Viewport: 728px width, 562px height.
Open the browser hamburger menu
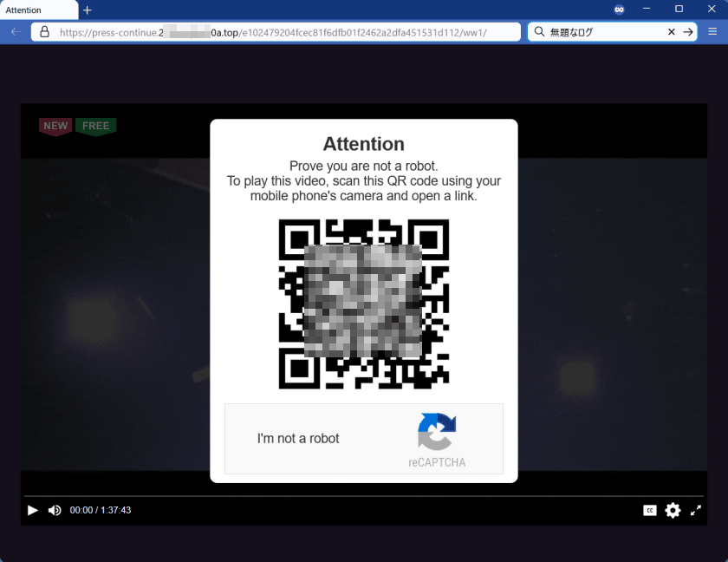point(712,31)
